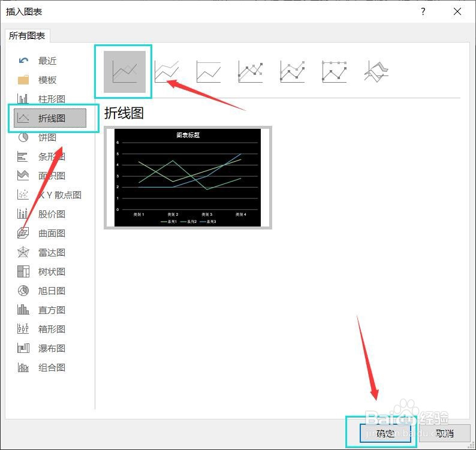
Task: Choose 瀑布图 from the chart types
Action: click(52, 348)
